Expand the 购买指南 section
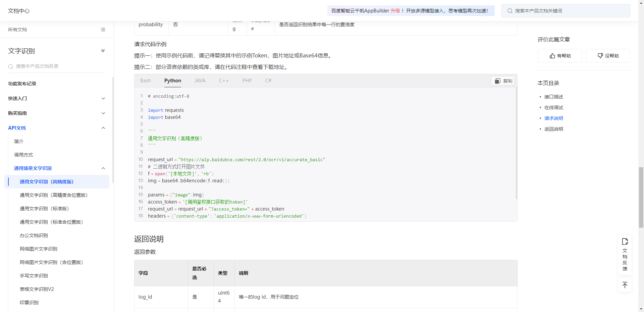This screenshot has height=312, width=644. (x=103, y=113)
